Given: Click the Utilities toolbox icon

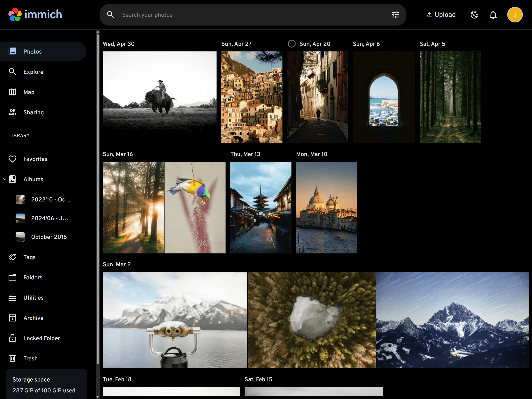Looking at the screenshot, I should click(12, 297).
